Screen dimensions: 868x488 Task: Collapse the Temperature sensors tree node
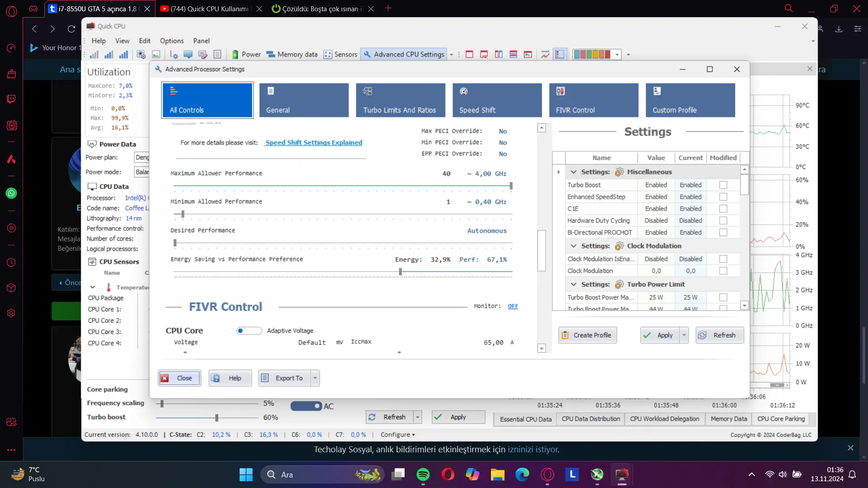93,287
